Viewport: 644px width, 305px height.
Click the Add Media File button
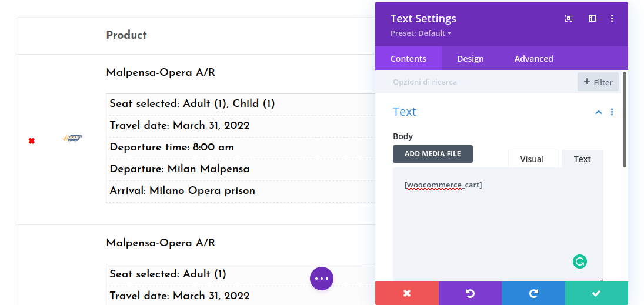pyautogui.click(x=432, y=154)
